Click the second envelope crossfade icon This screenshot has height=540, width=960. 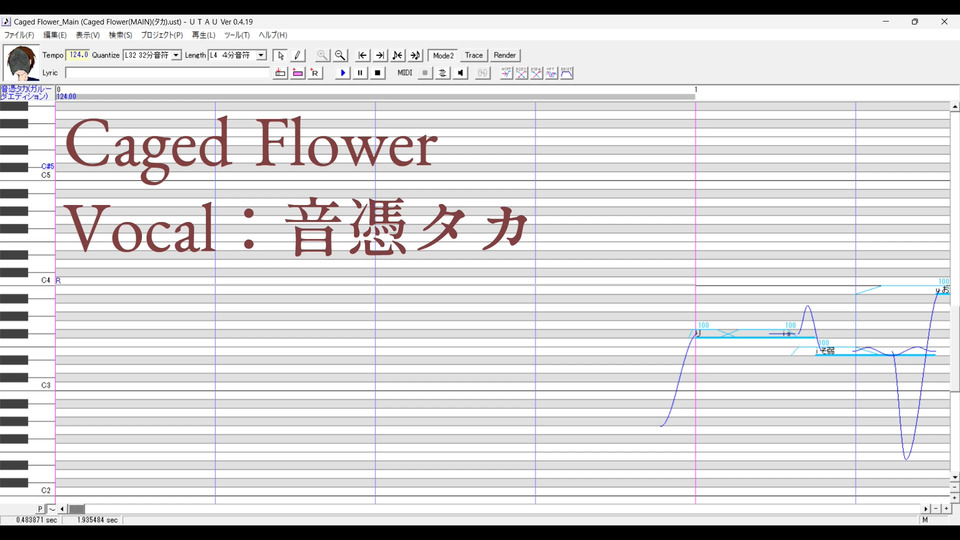point(522,73)
